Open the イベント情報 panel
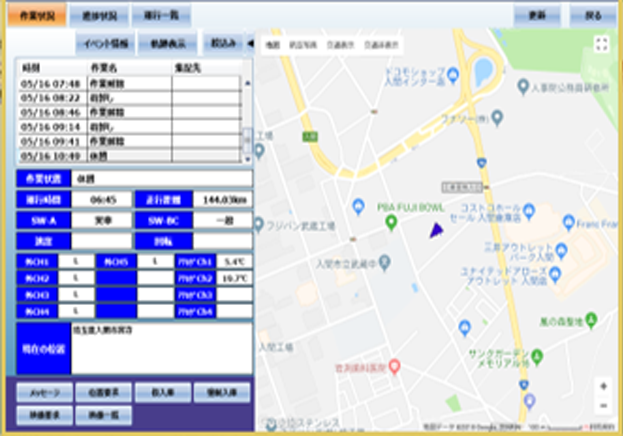Image resolution: width=623 pixels, height=436 pixels. (x=104, y=43)
